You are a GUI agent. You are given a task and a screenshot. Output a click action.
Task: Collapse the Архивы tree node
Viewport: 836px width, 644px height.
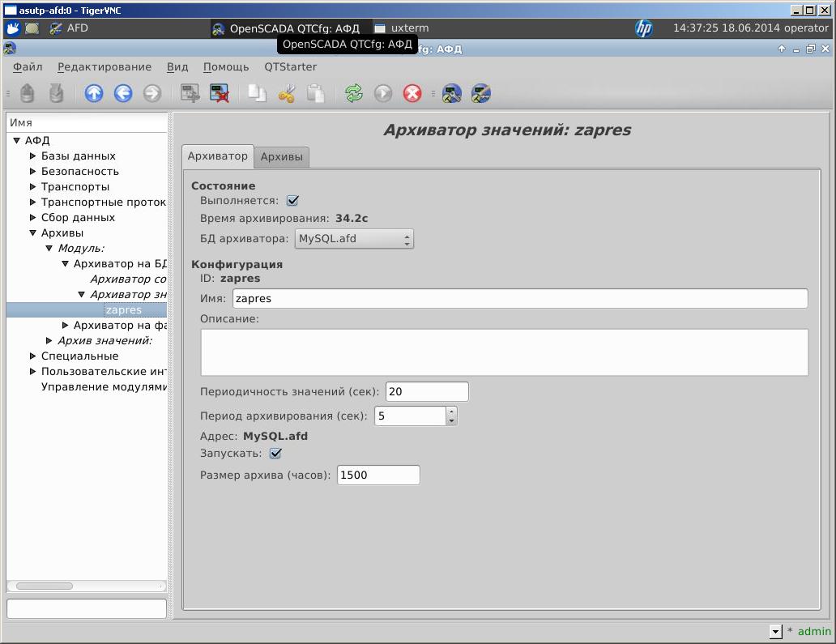[33, 233]
